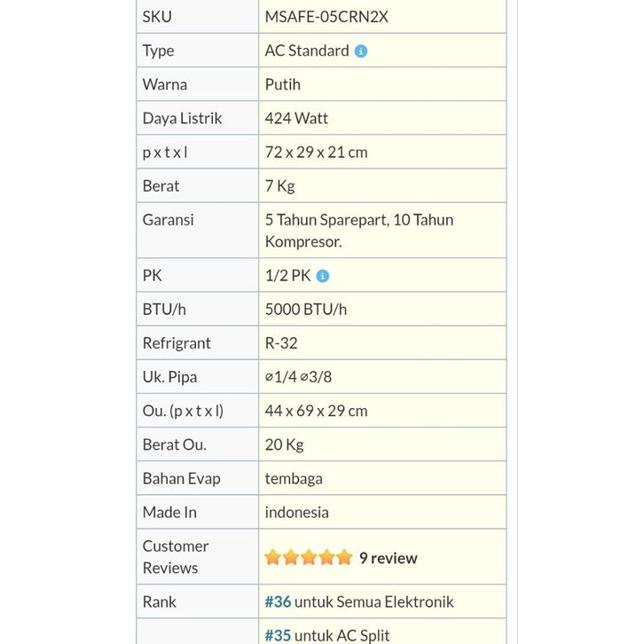Screen dimensions: 644x644
Task: Open the 9 review link
Action: 388,558
